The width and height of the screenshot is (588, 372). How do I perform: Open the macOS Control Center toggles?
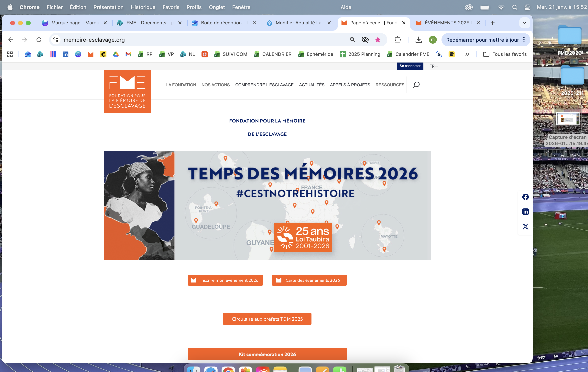pyautogui.click(x=527, y=7)
